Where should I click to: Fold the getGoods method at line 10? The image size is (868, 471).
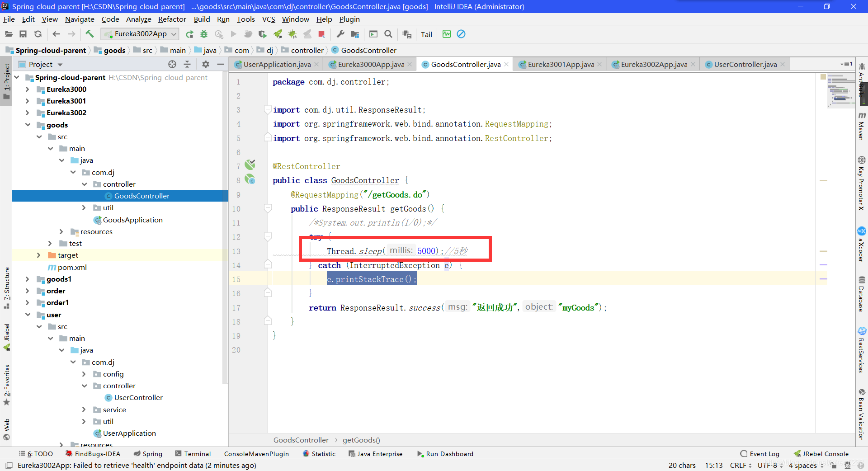point(268,208)
